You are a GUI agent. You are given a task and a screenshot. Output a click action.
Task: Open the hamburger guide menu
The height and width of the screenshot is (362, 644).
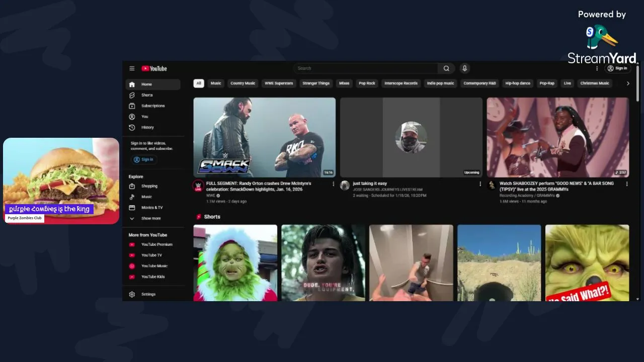(x=132, y=68)
